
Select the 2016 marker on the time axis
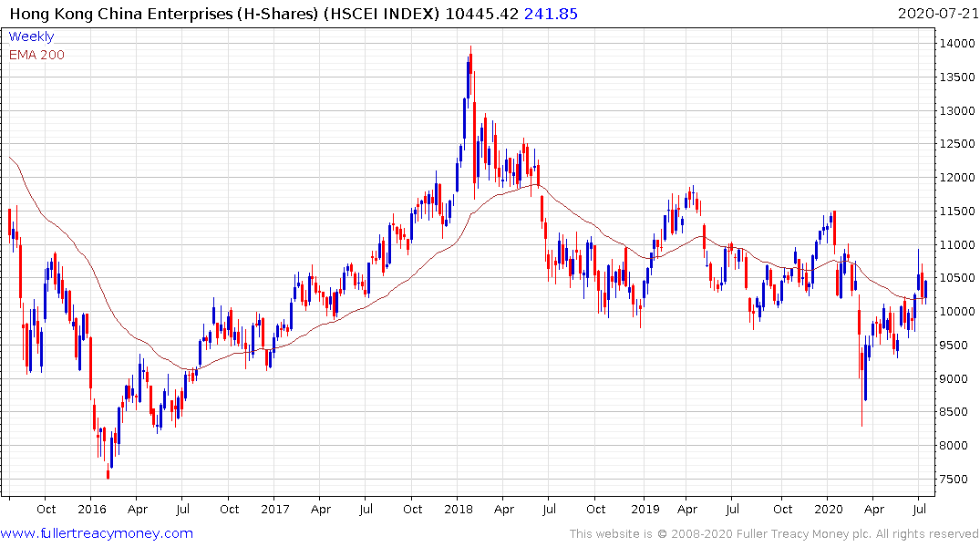pos(91,509)
